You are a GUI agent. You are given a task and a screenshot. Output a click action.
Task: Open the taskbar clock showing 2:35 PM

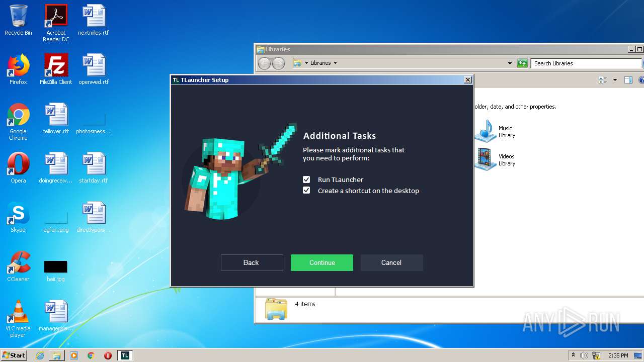pos(618,355)
